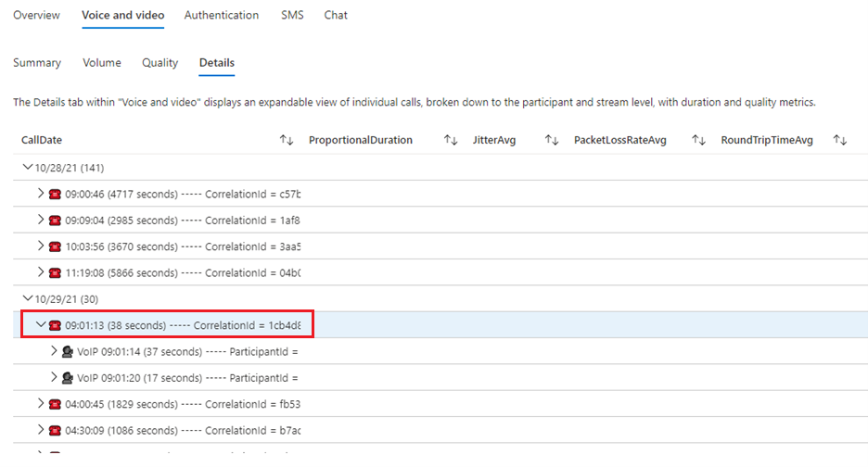Click the red phone icon for 09:00:46 call
This screenshot has height=467, width=868.
point(55,195)
